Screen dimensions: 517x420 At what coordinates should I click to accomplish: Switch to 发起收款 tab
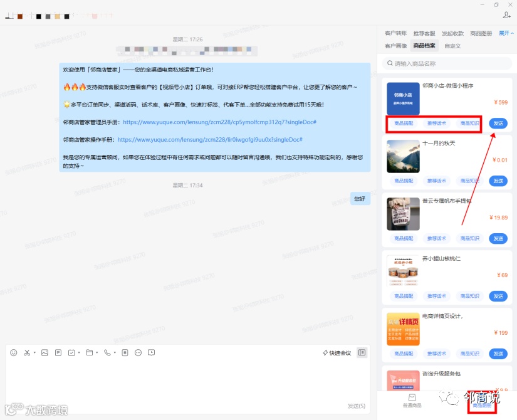[452, 33]
